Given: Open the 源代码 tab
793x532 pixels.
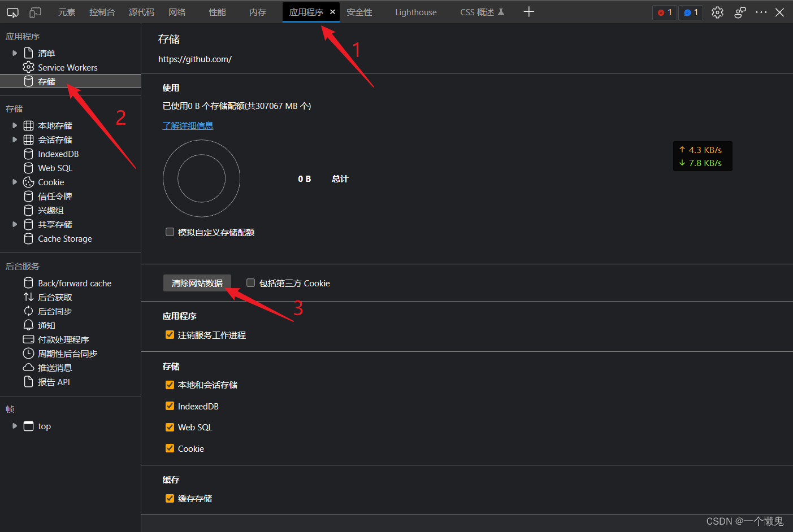Looking at the screenshot, I should pyautogui.click(x=141, y=12).
